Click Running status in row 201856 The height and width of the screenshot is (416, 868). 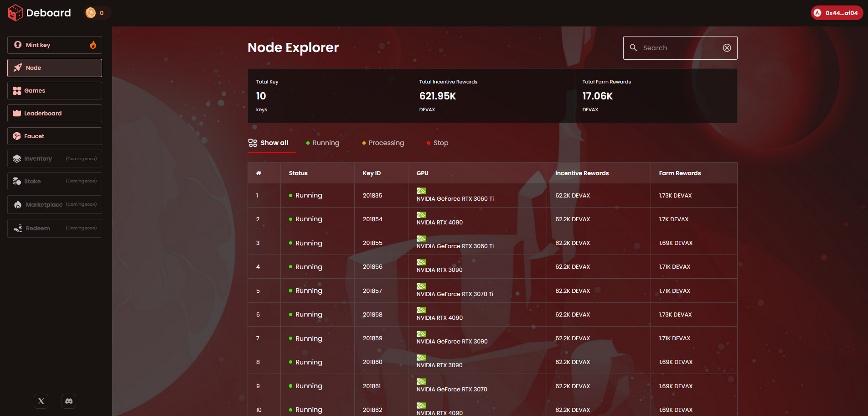(305, 266)
